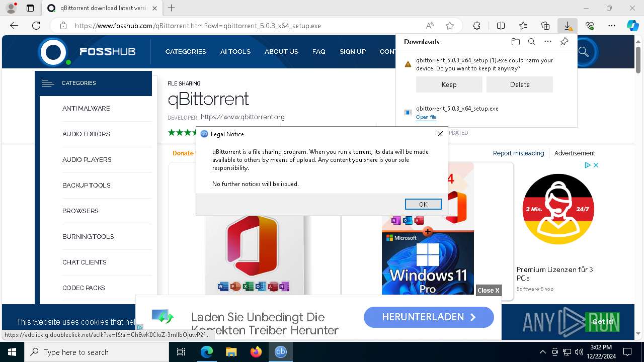This screenshot has width=644, height=362.
Task: Open Read aloud icon in address bar
Action: [x=430, y=26]
